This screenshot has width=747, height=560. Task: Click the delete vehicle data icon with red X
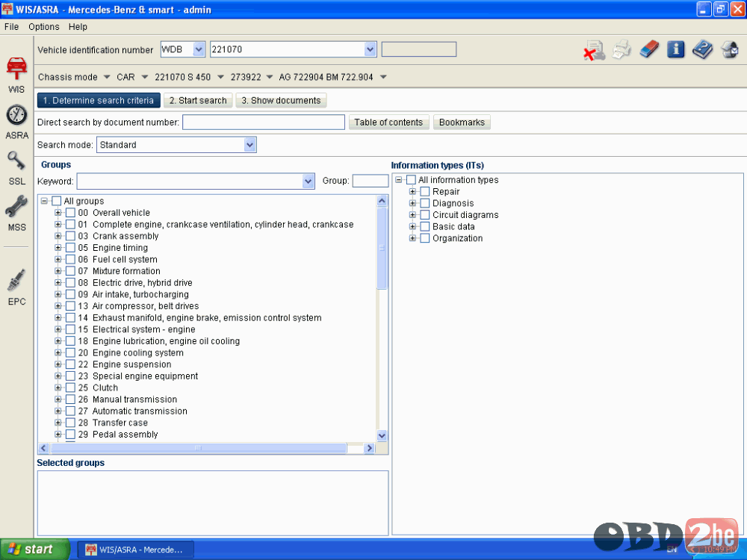(x=594, y=50)
